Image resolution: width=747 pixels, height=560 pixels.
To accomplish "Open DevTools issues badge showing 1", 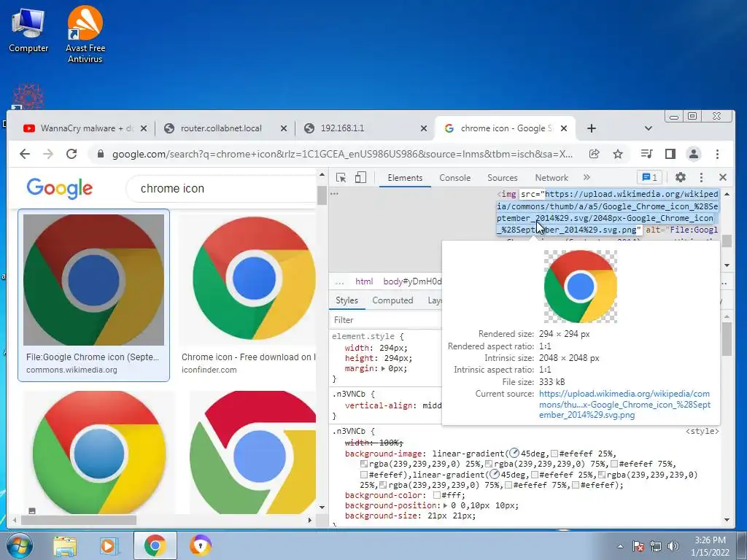I will click(649, 178).
